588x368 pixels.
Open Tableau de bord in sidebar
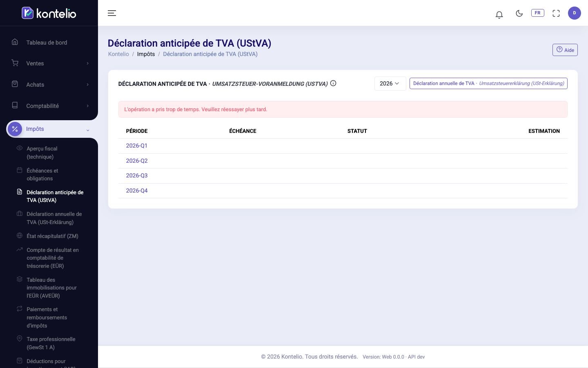pyautogui.click(x=49, y=43)
